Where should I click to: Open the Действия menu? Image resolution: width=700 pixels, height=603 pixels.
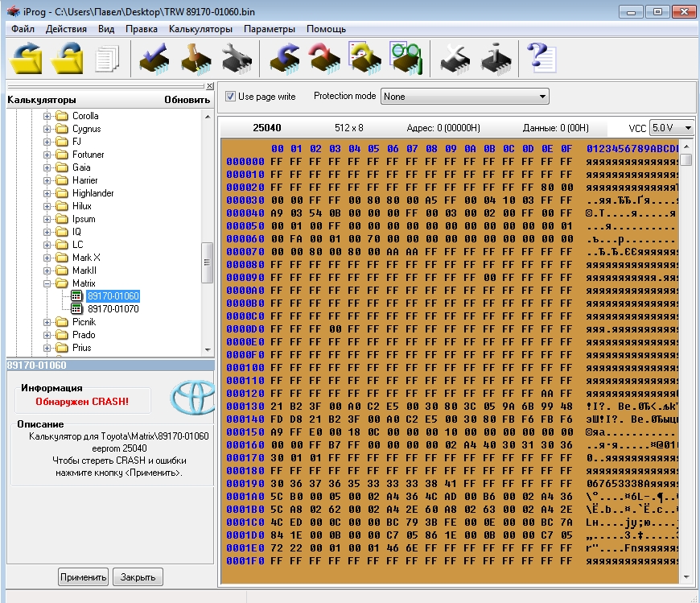[66, 29]
